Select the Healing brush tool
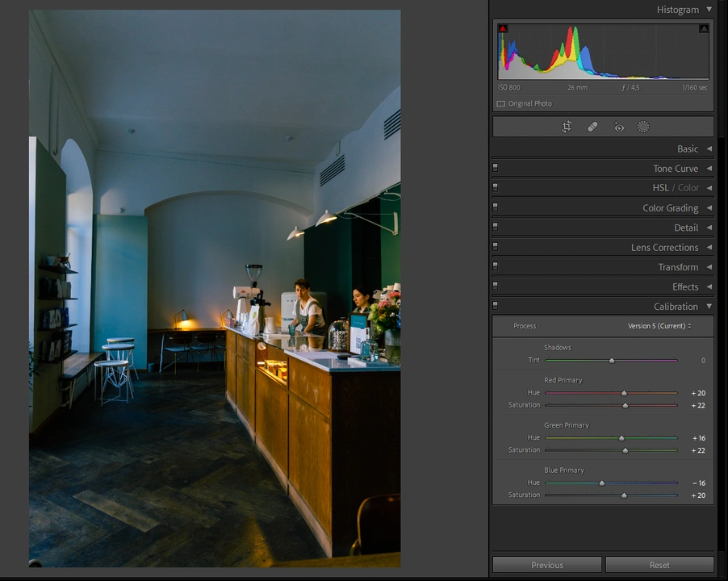The width and height of the screenshot is (728, 581). (x=592, y=127)
